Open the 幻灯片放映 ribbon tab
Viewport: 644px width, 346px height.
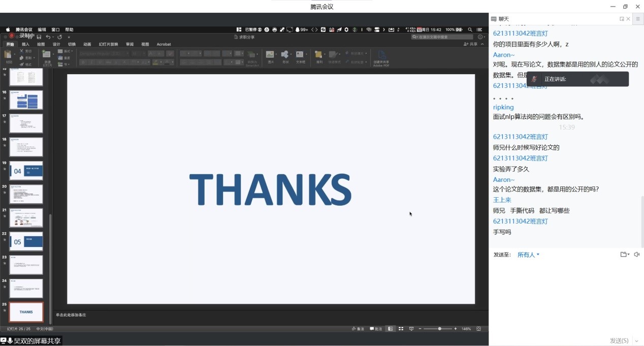[108, 44]
